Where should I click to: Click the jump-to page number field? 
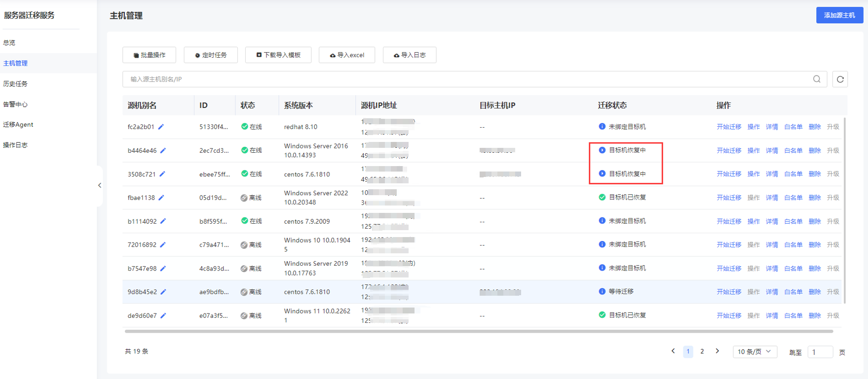pyautogui.click(x=820, y=352)
